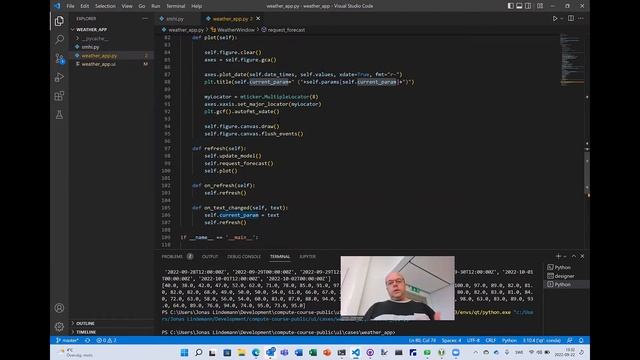640x360 pixels.
Task: Open the Explorer view in the activity bar
Action: click(x=59, y=21)
